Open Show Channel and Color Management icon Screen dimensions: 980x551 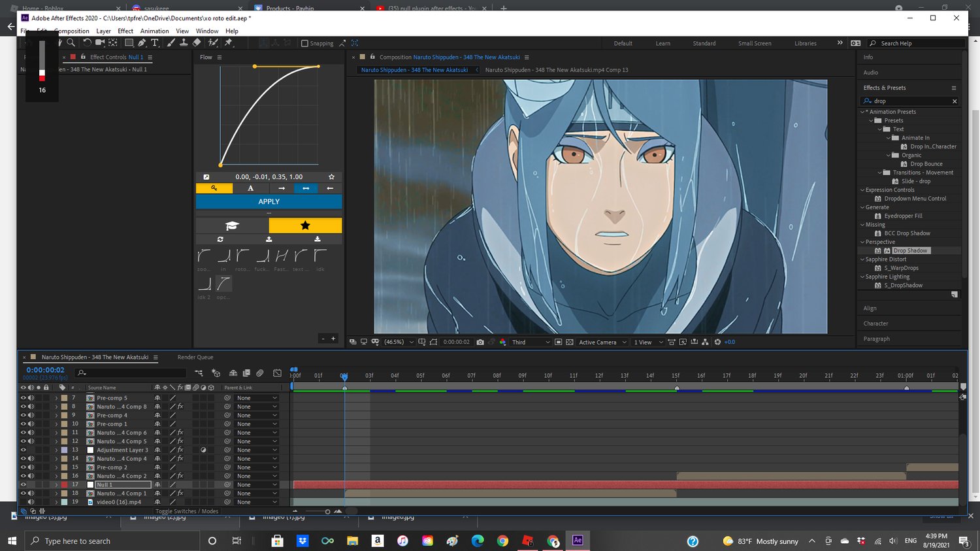coord(502,342)
